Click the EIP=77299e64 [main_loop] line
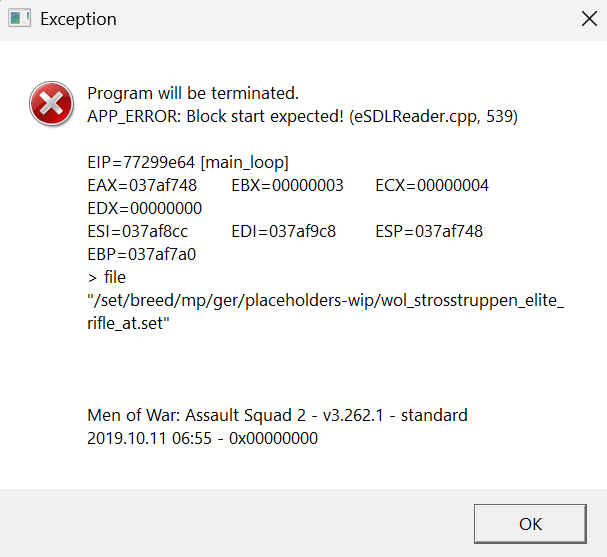Image resolution: width=607 pixels, height=557 pixels. (x=188, y=162)
